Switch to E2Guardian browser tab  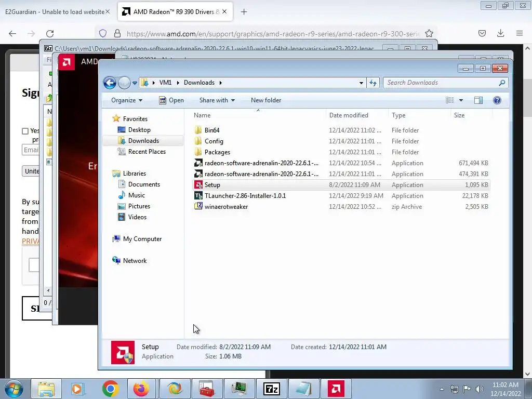pos(54,12)
